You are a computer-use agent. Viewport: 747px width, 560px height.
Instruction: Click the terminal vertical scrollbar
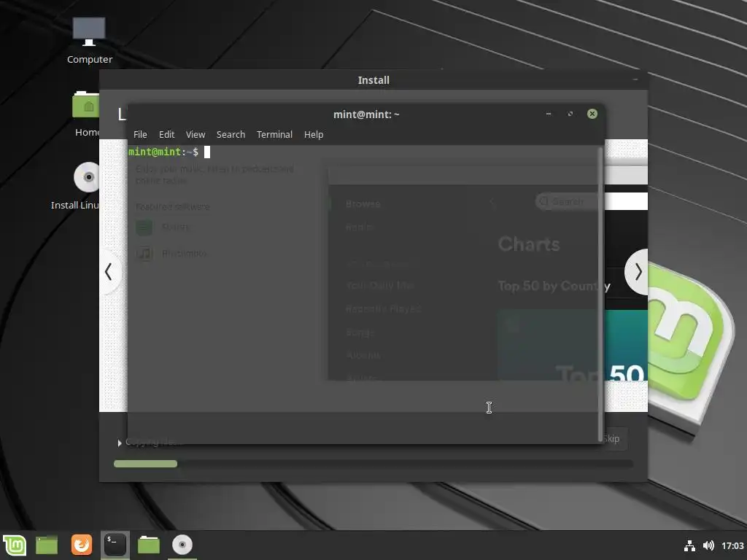click(600, 295)
